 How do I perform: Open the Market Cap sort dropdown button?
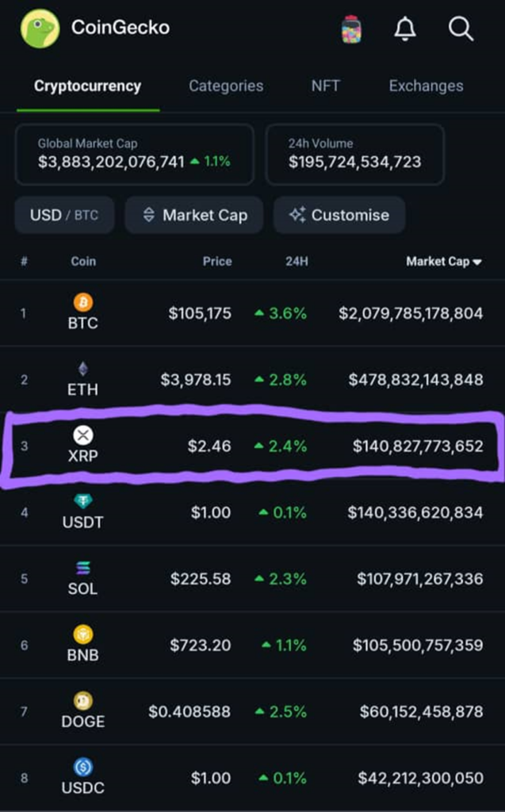click(x=194, y=215)
